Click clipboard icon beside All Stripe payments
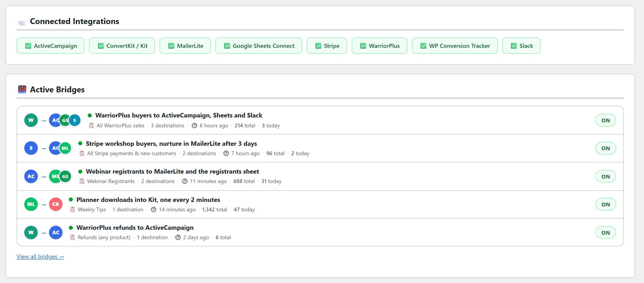644x283 pixels. click(x=82, y=153)
